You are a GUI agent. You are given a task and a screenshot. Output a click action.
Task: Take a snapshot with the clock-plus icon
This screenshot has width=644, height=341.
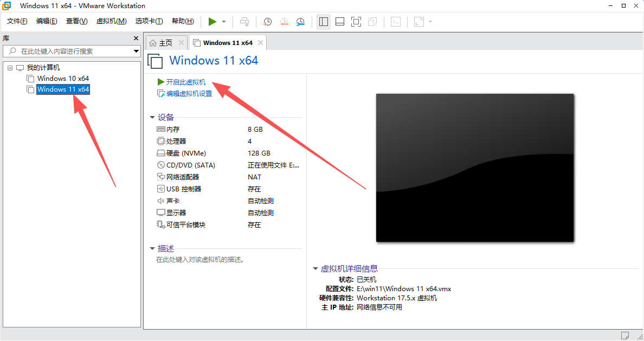(x=267, y=22)
